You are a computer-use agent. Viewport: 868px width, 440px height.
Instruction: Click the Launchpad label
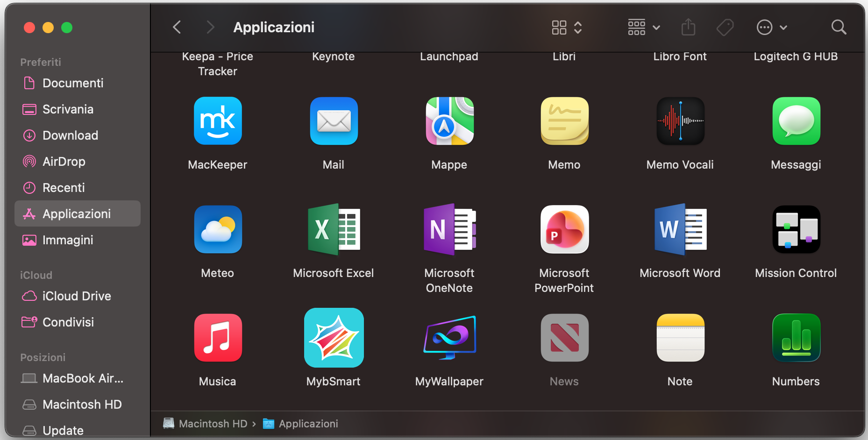(x=449, y=57)
